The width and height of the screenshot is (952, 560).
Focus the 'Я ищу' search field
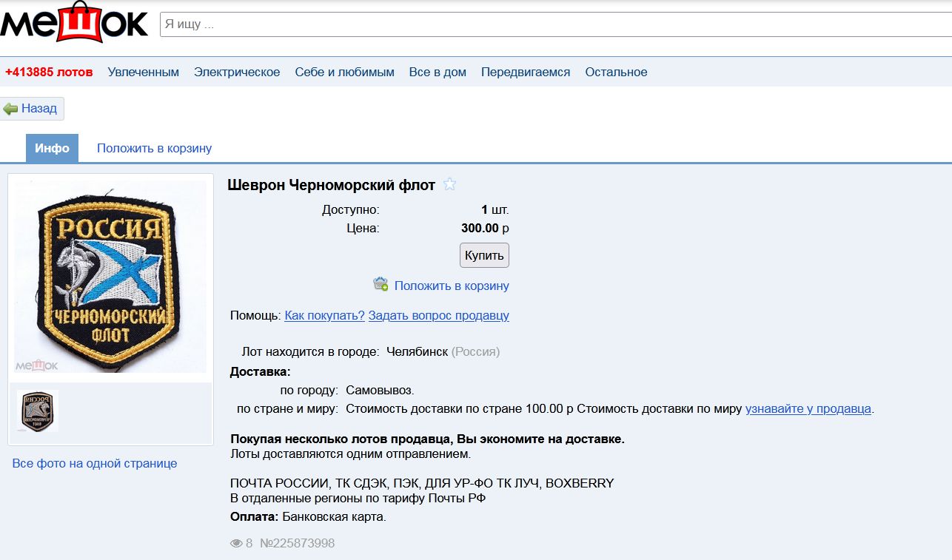pyautogui.click(x=555, y=24)
